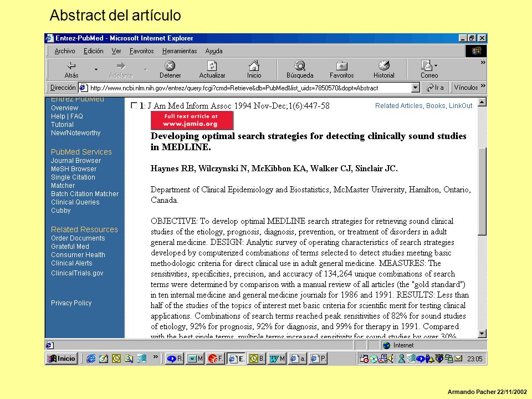Open the Clinical Queries sidebar link

(75, 202)
